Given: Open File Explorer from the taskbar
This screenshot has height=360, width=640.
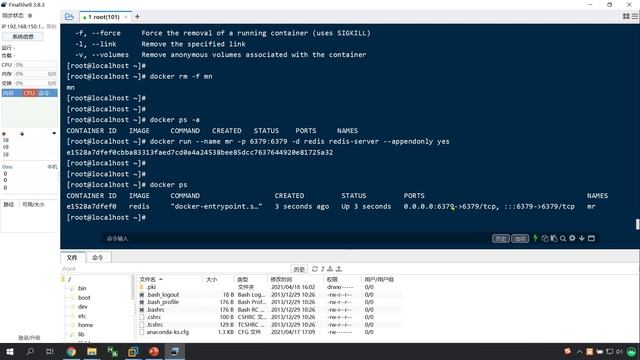Looking at the screenshot, I should pos(92,351).
